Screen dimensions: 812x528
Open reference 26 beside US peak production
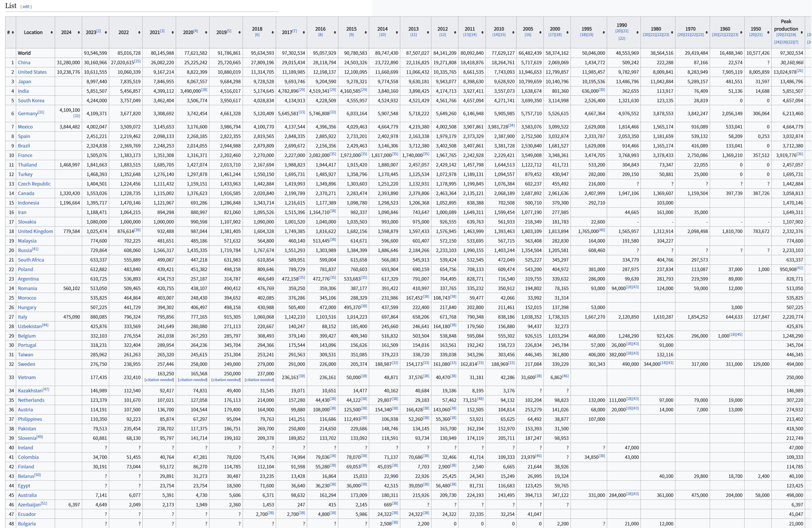click(x=800, y=71)
